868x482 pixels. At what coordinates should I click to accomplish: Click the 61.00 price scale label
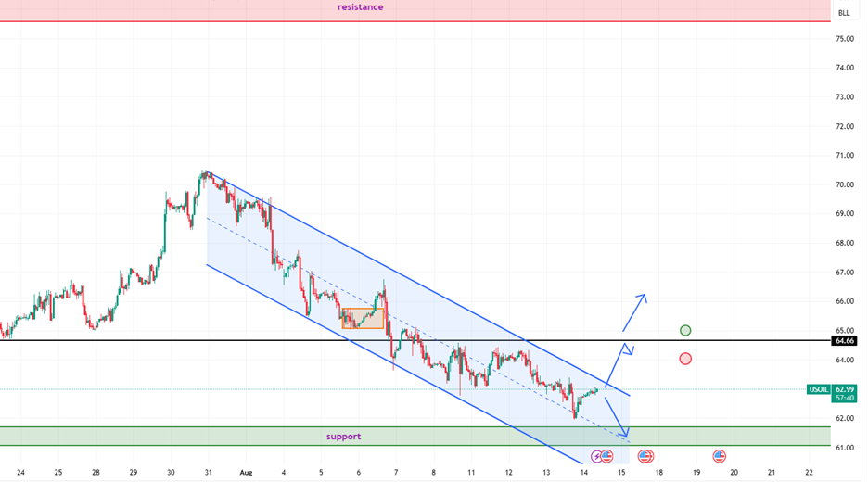845,448
